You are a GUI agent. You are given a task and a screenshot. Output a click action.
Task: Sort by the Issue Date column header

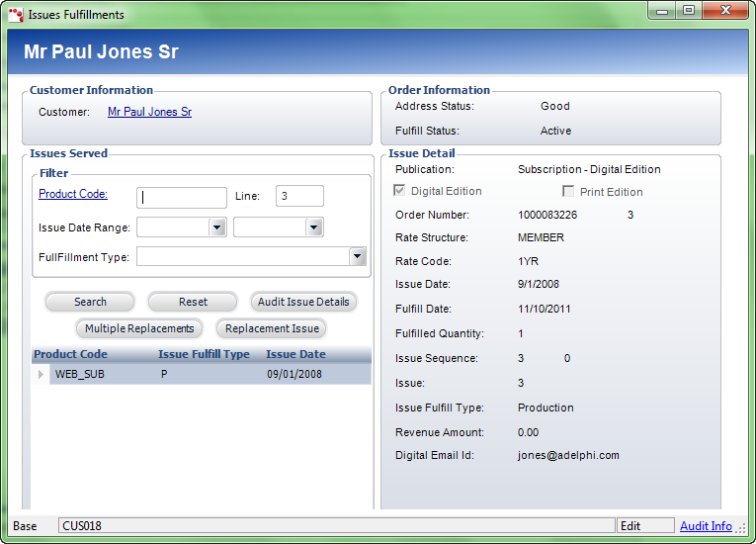tap(295, 354)
